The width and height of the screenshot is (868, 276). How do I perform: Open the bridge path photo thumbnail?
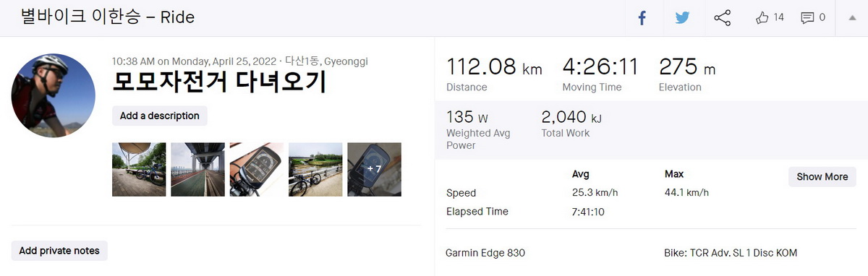197,169
